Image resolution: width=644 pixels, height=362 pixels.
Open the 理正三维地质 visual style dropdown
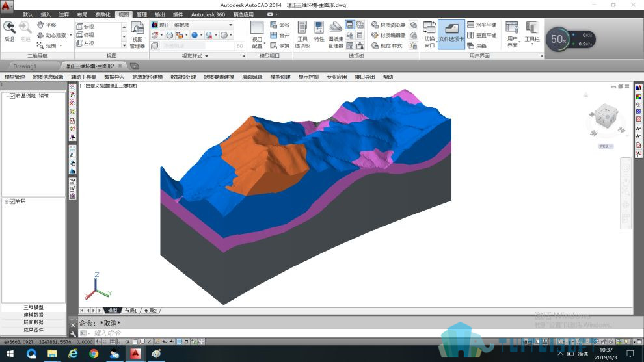click(x=192, y=25)
